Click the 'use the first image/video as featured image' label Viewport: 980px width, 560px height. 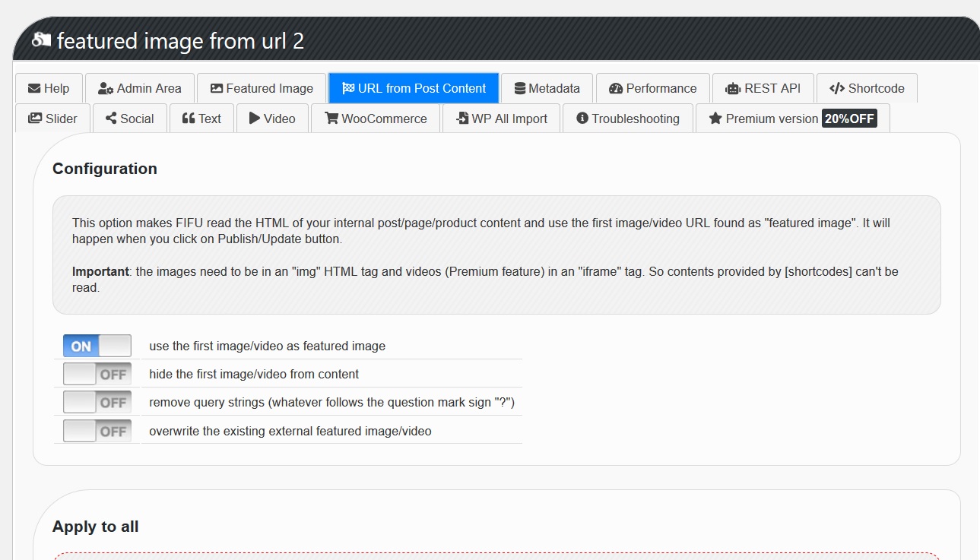point(268,346)
